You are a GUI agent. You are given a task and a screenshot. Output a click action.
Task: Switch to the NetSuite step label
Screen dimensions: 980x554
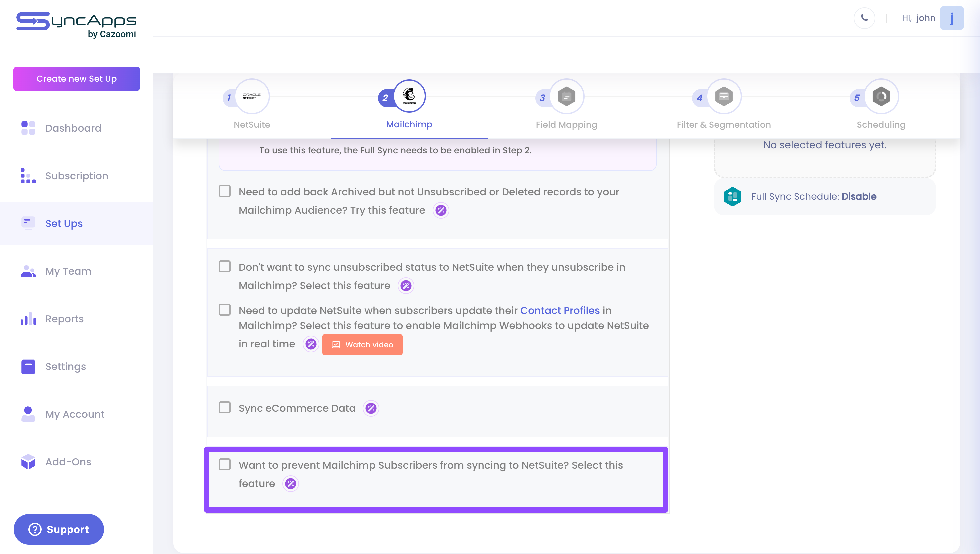[x=252, y=124]
